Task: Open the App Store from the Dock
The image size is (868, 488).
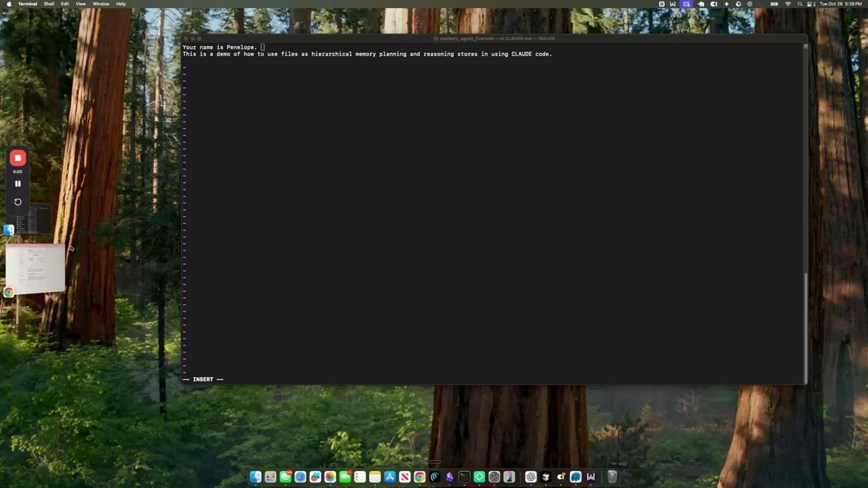Action: (x=390, y=477)
